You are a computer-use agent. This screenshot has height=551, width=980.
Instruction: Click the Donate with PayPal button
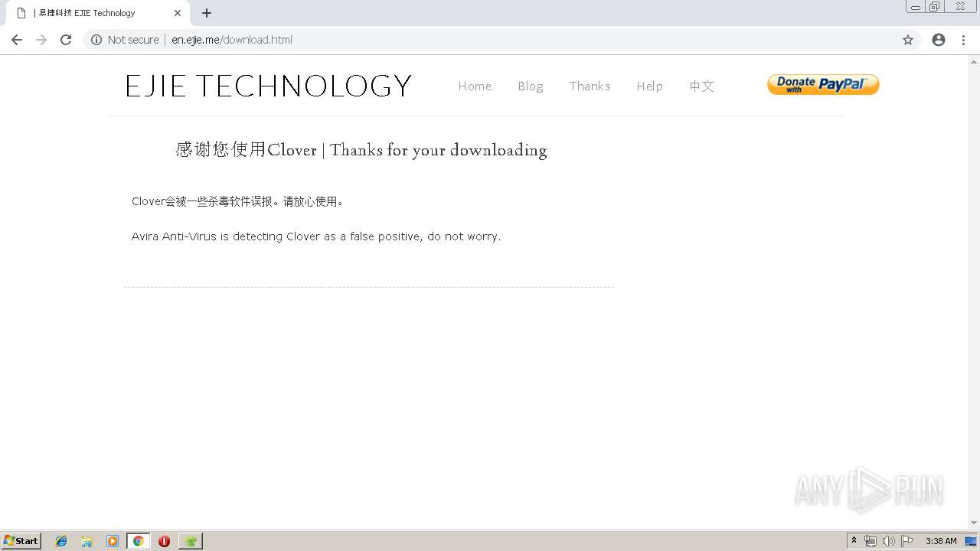point(823,84)
